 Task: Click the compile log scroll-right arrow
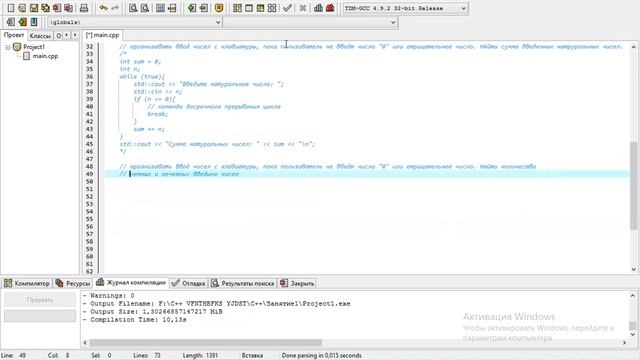pos(624,343)
